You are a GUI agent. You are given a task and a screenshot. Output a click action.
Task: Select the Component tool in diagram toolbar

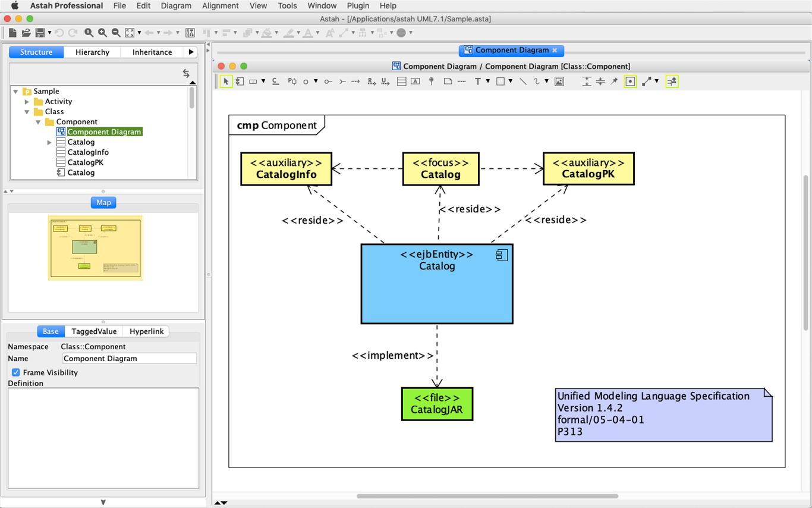click(240, 81)
